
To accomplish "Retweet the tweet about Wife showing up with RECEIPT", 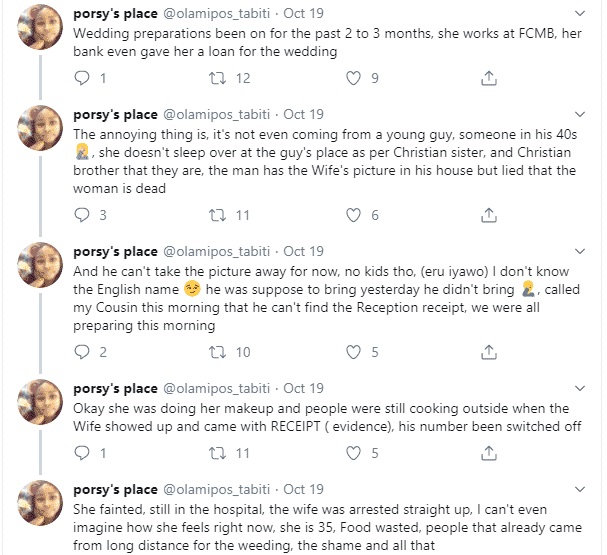I will [x=218, y=453].
